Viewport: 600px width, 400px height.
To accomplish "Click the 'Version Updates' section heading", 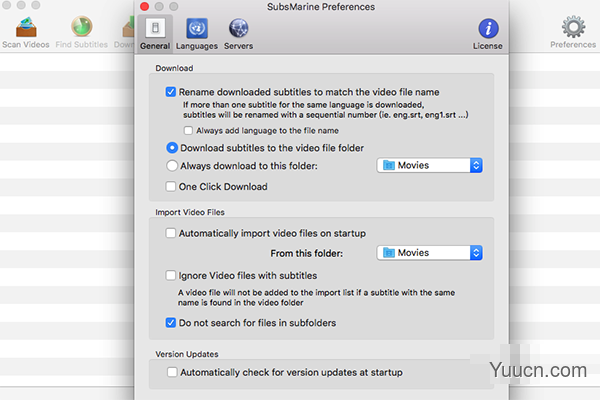I will tap(187, 354).
